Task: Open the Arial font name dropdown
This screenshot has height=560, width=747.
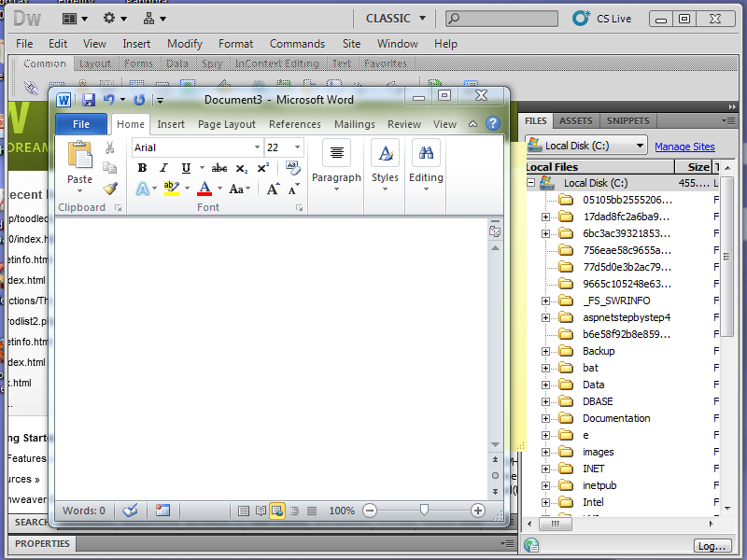Action: (257, 147)
